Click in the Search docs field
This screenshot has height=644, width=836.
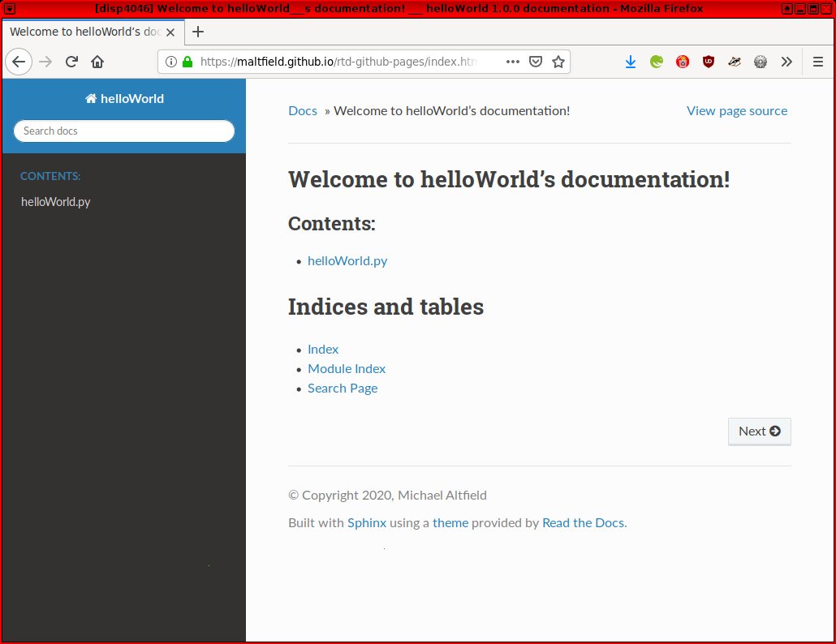tap(124, 131)
